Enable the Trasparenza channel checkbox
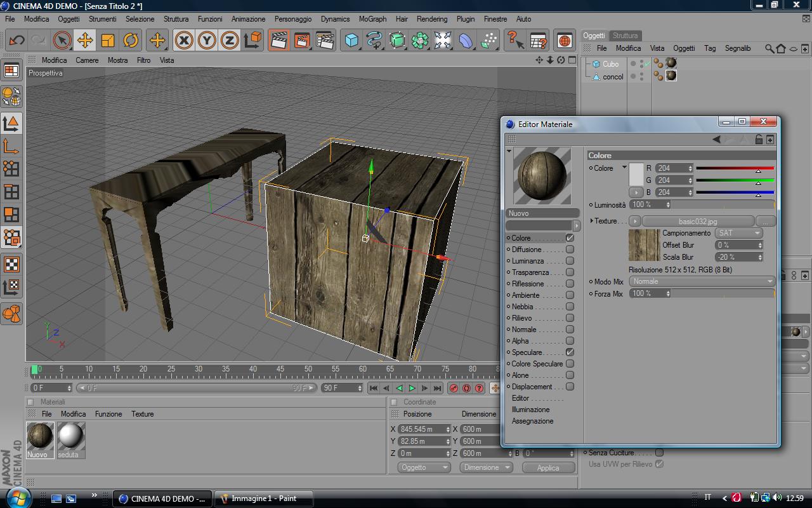The width and height of the screenshot is (812, 508). pyautogui.click(x=570, y=272)
